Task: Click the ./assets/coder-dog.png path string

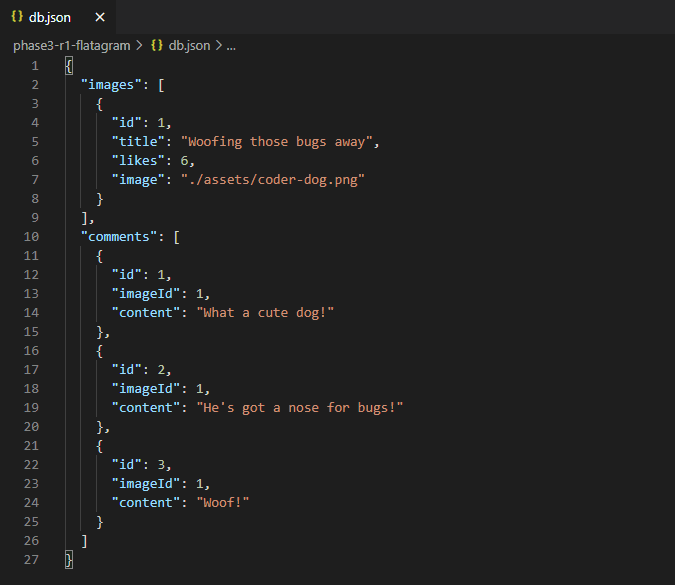Action: [272, 180]
